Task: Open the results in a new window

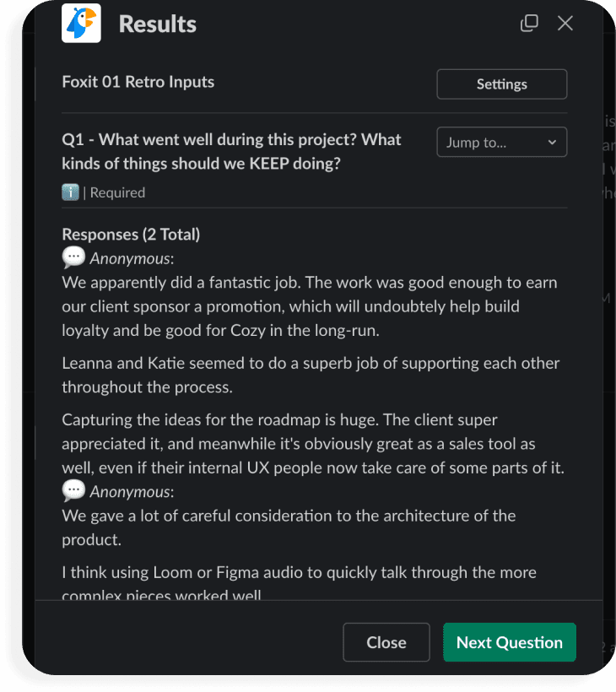Action: coord(529,23)
